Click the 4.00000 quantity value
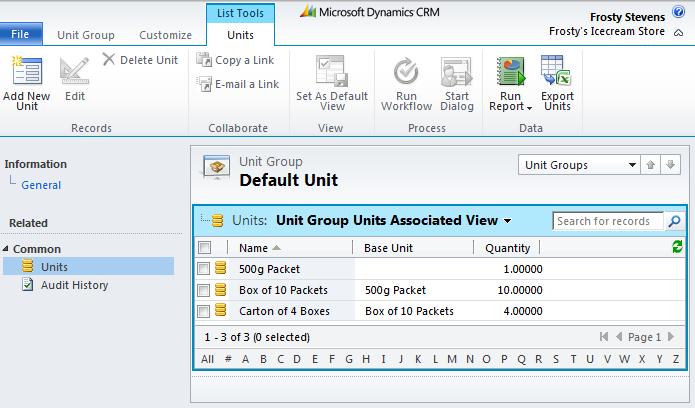Screen dimensions: 695x408 point(523,311)
